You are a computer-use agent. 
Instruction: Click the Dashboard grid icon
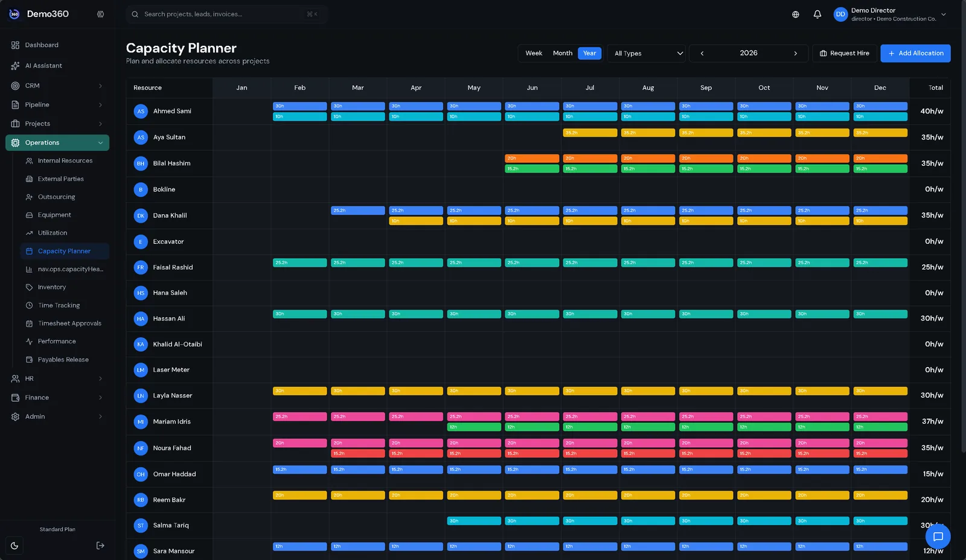pos(15,45)
